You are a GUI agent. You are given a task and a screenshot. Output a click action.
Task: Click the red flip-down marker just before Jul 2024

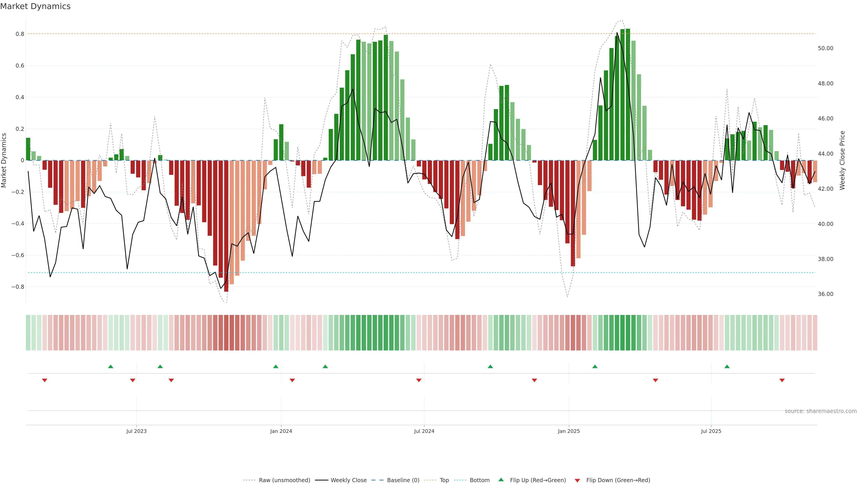click(x=419, y=380)
